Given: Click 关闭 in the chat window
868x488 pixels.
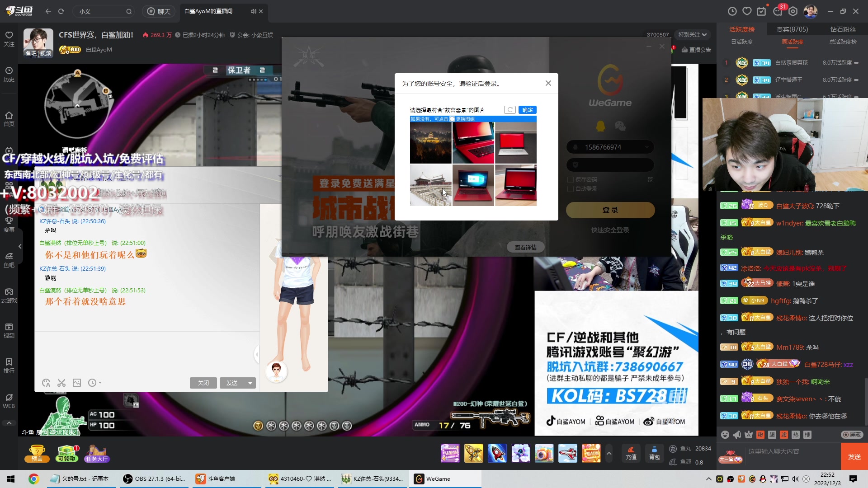Looking at the screenshot, I should 203,383.
